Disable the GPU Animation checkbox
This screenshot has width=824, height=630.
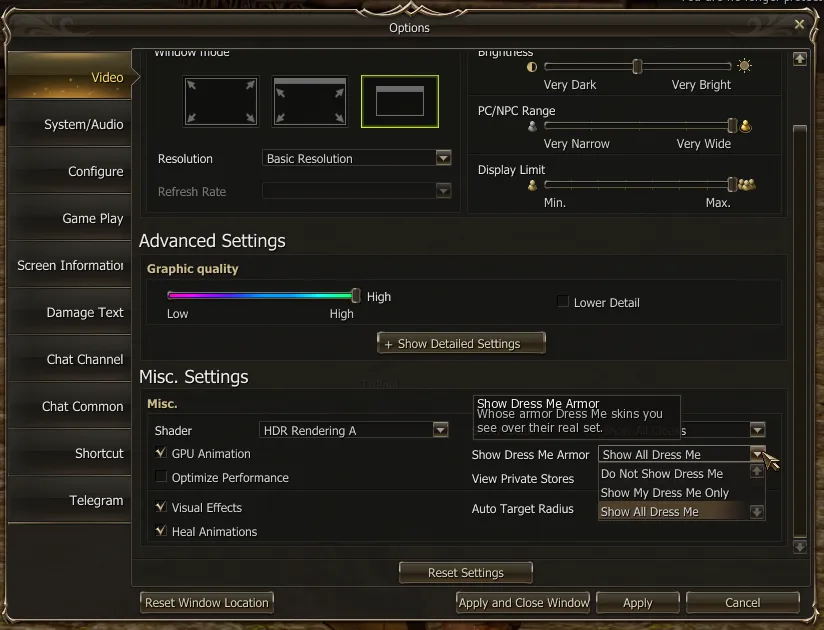click(161, 452)
